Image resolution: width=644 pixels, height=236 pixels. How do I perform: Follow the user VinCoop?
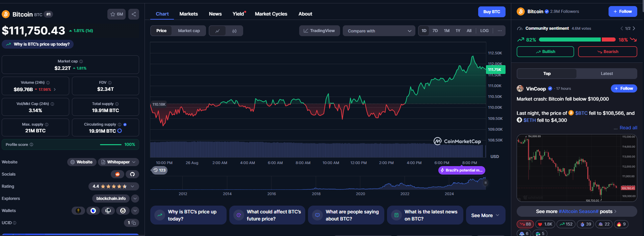(624, 88)
